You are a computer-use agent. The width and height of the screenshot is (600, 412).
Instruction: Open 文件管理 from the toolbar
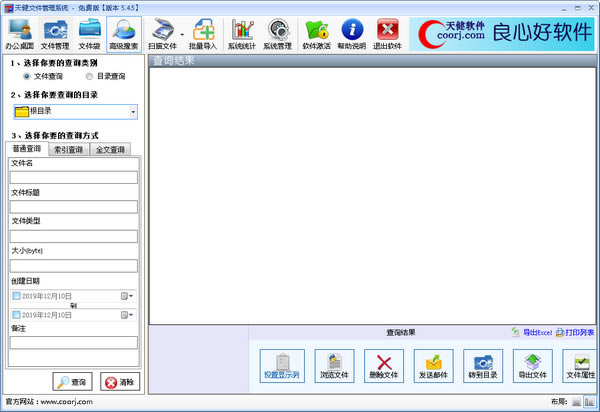[55, 34]
